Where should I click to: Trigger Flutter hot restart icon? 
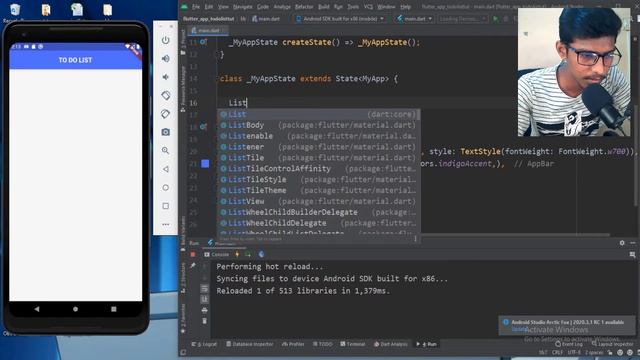pyautogui.click(x=248, y=254)
